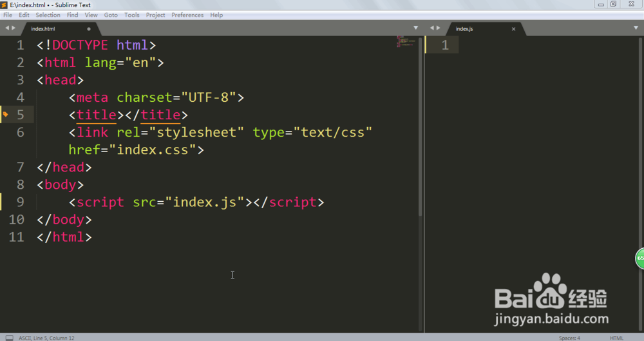The width and height of the screenshot is (644, 341).
Task: Open the Project menu
Action: (x=155, y=15)
